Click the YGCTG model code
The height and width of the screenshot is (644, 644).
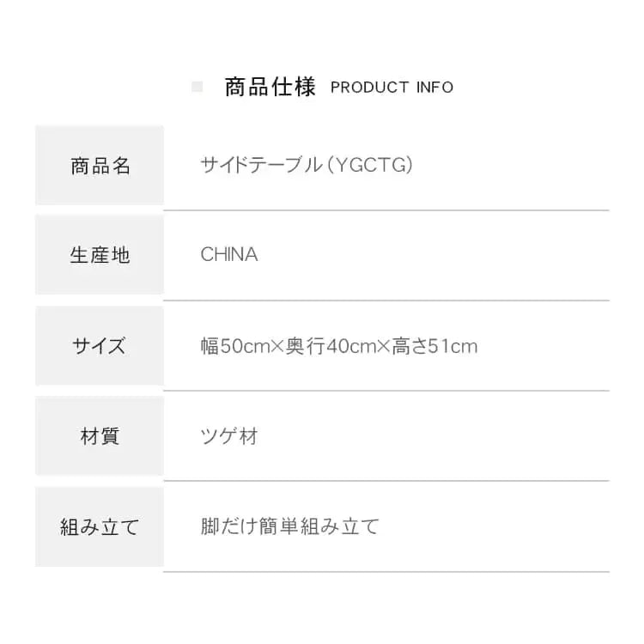click(x=371, y=165)
